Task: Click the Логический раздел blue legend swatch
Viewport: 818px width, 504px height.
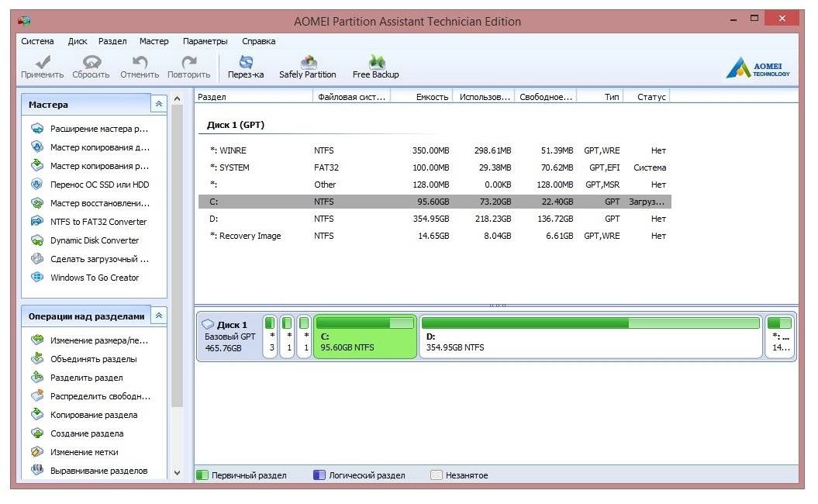Action: tap(319, 475)
